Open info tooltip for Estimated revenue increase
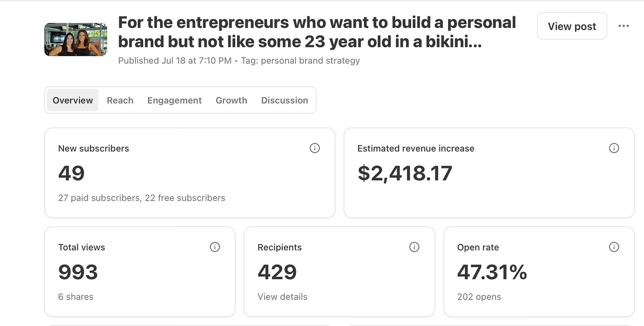Viewport: 644px width, 326px height. (x=614, y=148)
